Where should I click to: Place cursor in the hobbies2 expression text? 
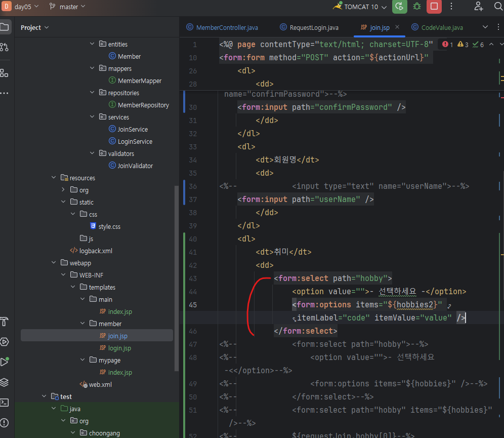(414, 304)
